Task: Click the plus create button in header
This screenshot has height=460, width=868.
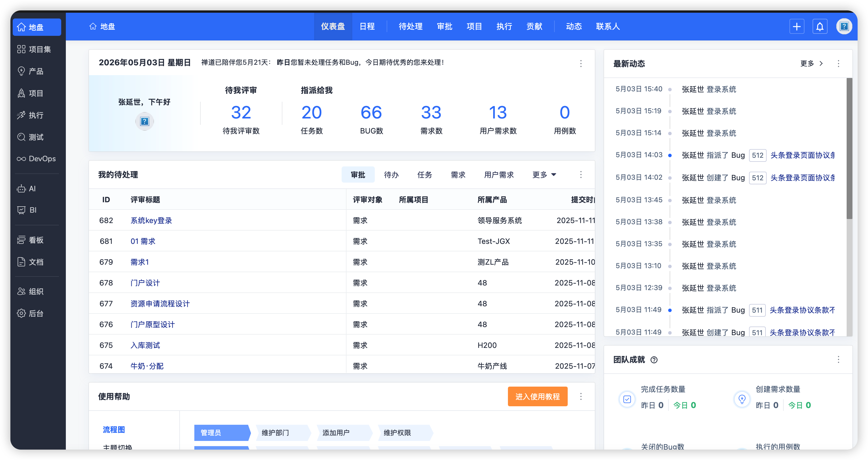Action: coord(797,27)
